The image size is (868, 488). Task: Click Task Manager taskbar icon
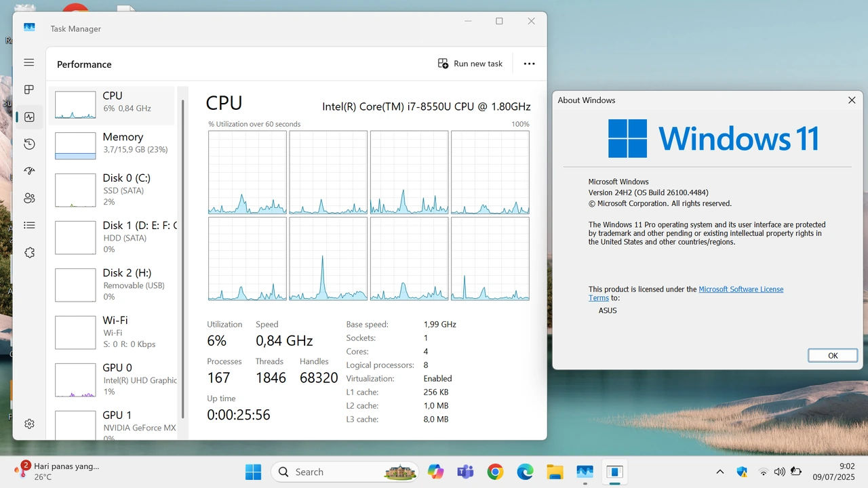click(x=585, y=472)
